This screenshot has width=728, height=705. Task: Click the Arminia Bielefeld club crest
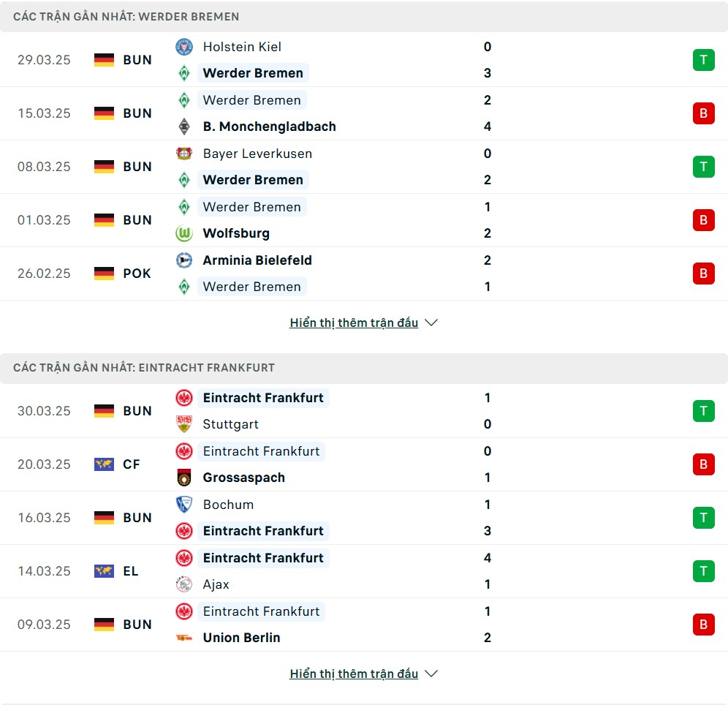pyautogui.click(x=184, y=260)
